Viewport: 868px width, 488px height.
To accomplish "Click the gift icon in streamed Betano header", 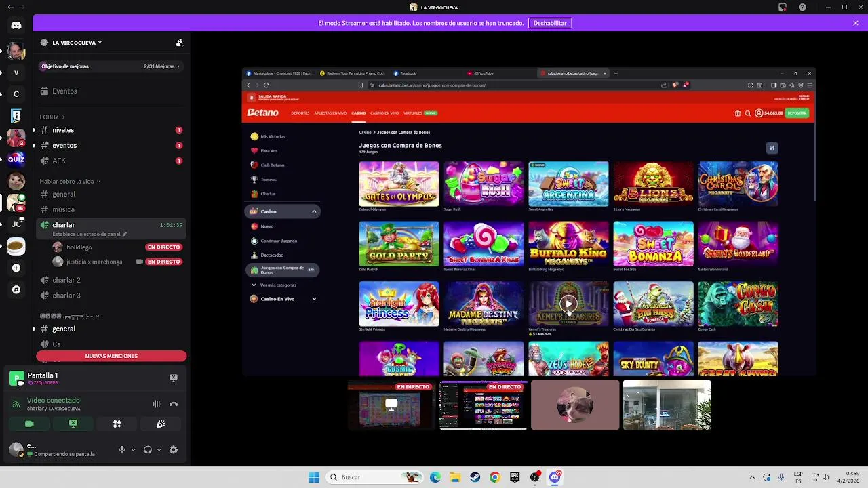I will coord(738,113).
